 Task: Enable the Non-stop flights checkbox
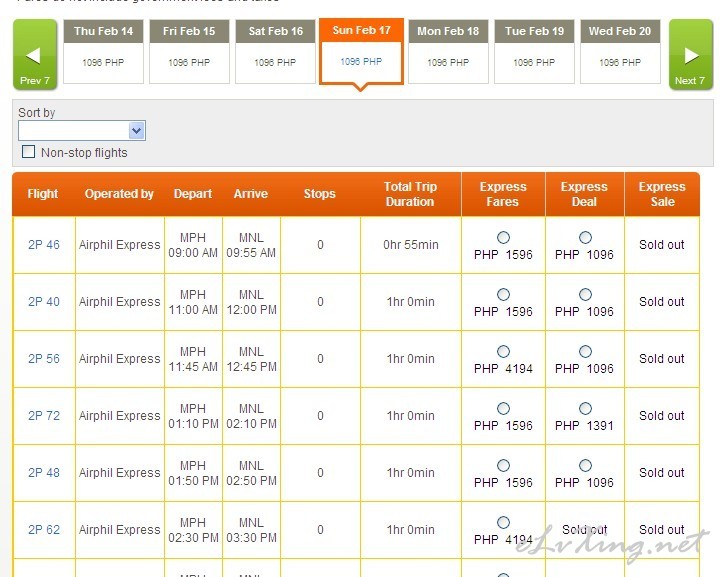point(28,151)
